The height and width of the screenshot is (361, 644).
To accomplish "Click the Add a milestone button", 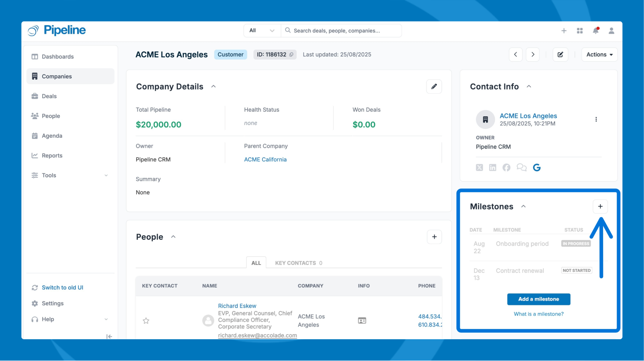I will click(539, 299).
